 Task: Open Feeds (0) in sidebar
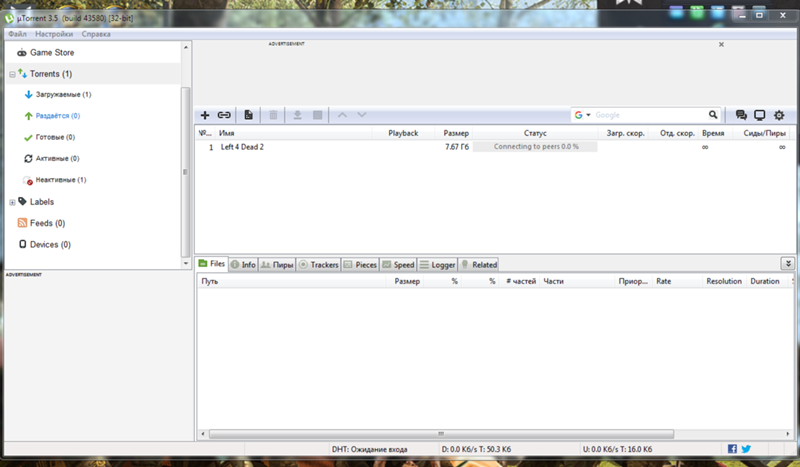pos(47,223)
